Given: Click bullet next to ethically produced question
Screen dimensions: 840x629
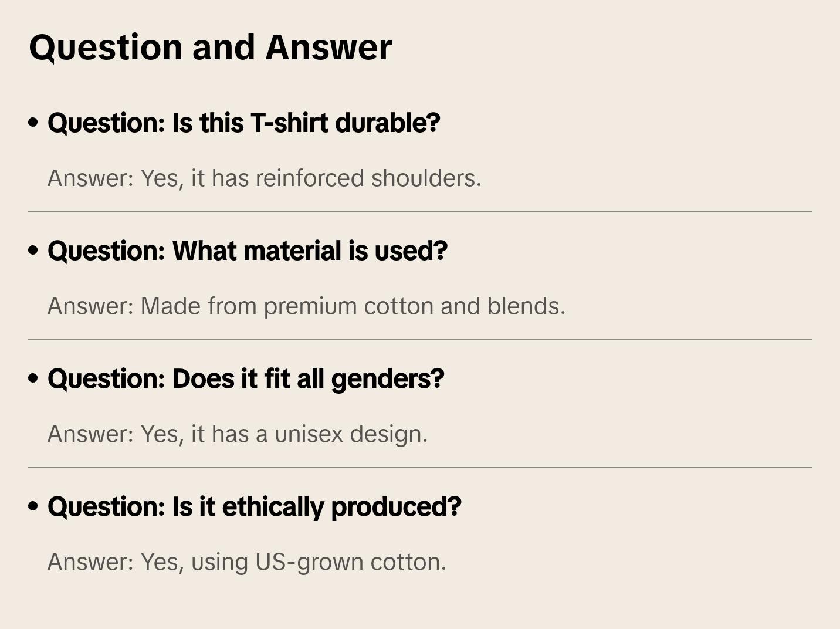Looking at the screenshot, I should pos(33,507).
